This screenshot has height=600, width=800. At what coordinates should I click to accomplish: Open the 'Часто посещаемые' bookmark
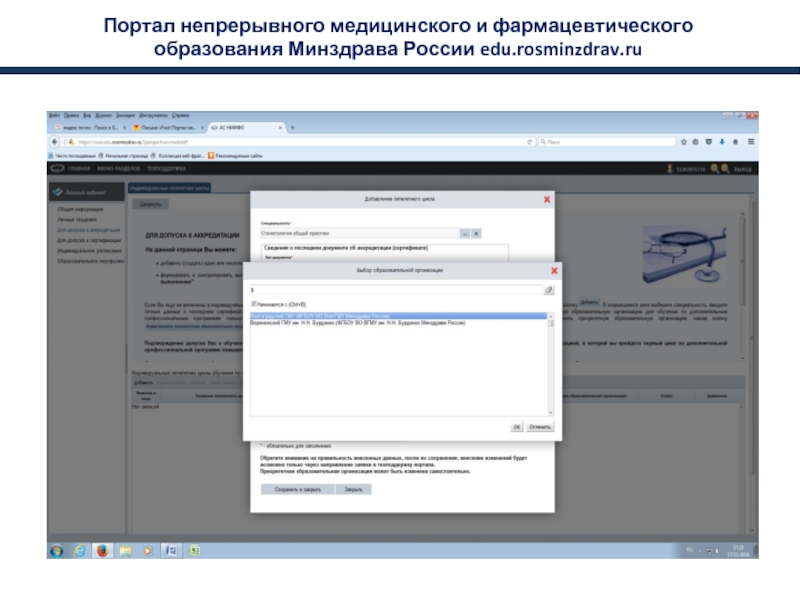click(x=71, y=156)
